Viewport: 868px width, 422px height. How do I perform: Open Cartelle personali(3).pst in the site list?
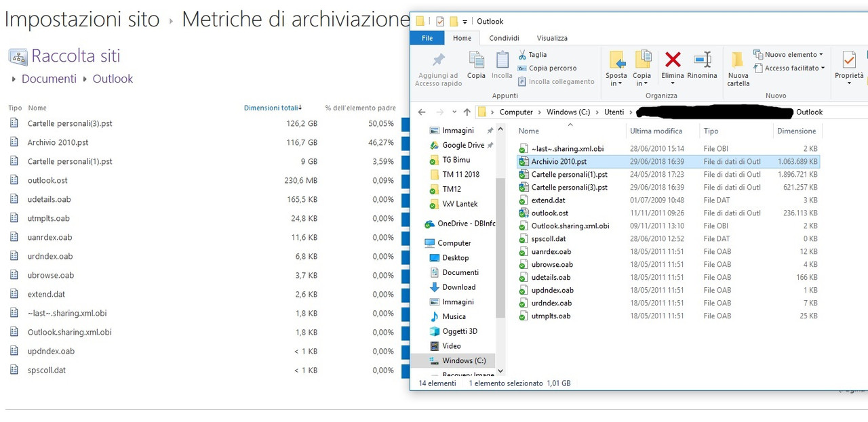[70, 124]
